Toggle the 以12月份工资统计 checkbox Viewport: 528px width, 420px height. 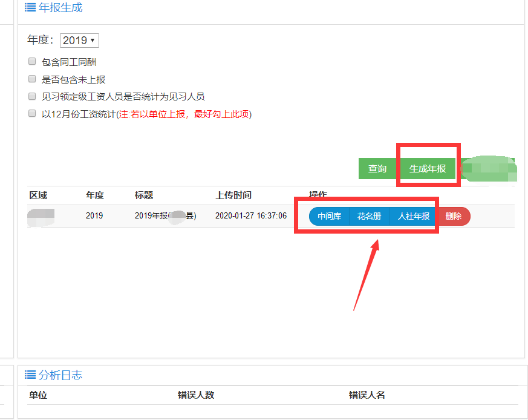32,113
